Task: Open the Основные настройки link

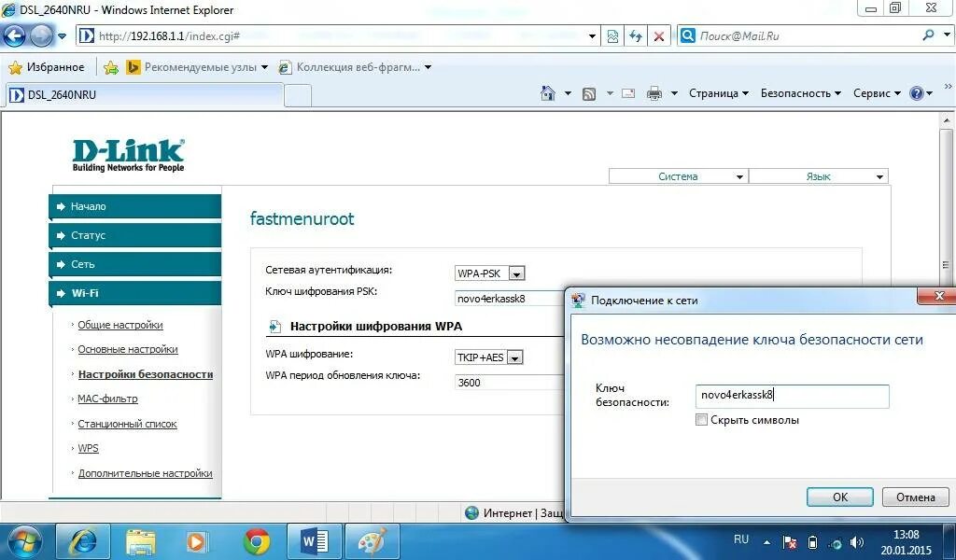Action: pos(127,349)
